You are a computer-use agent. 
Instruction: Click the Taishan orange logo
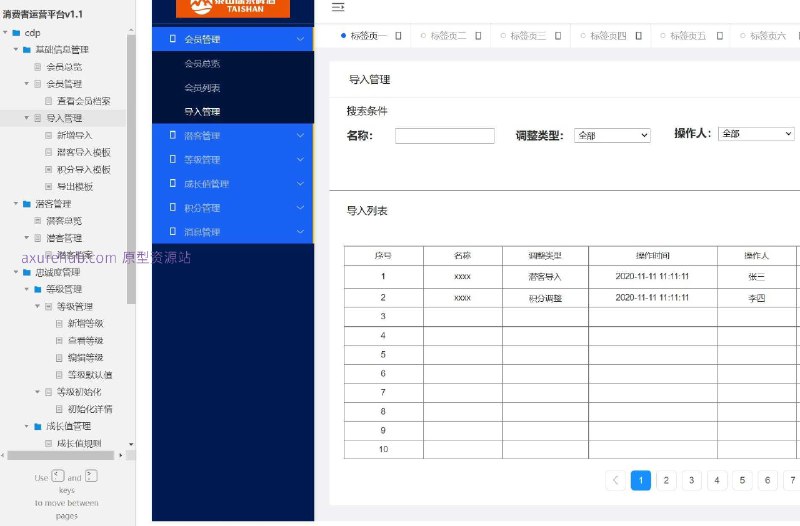click(x=233, y=8)
